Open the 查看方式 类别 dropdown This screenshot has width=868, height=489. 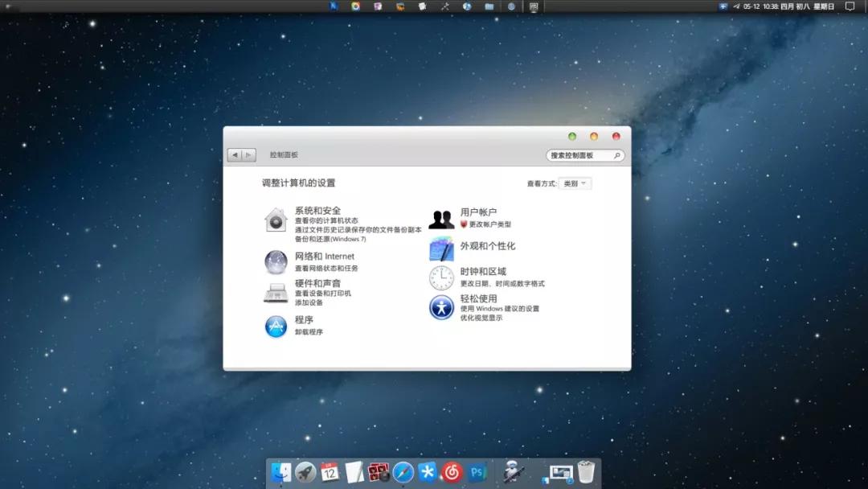pyautogui.click(x=575, y=183)
